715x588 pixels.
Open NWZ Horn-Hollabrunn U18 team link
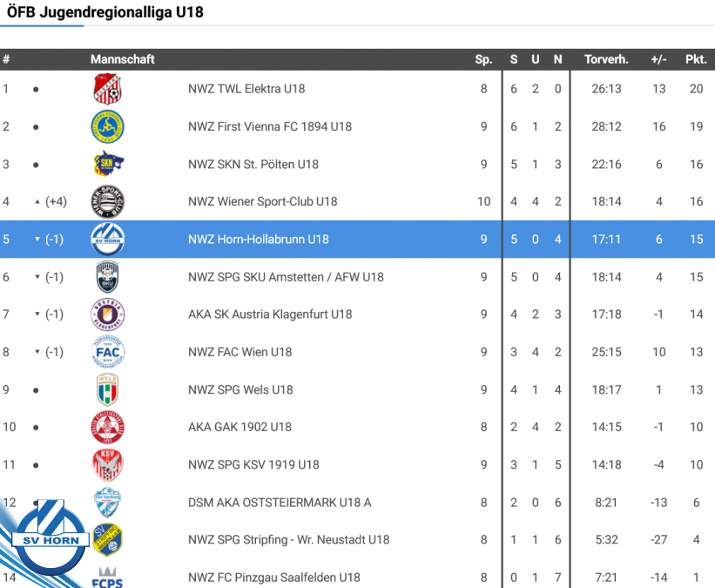258,240
